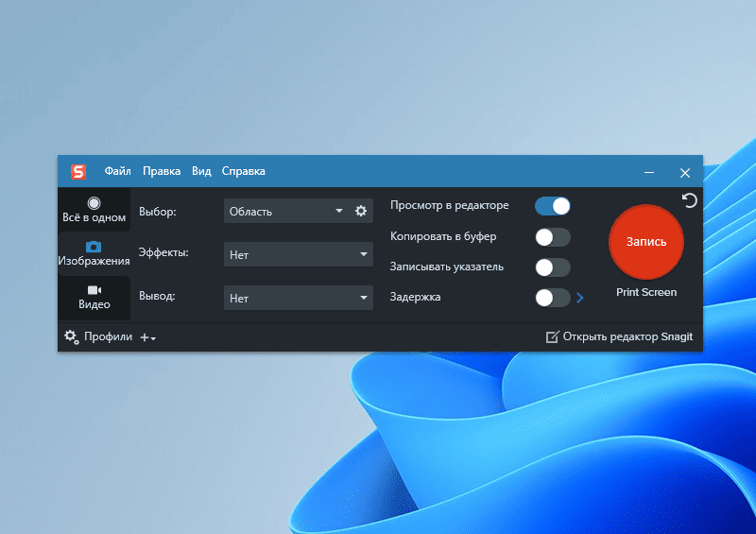
Task: Open Профили gear icon
Action: (72, 336)
